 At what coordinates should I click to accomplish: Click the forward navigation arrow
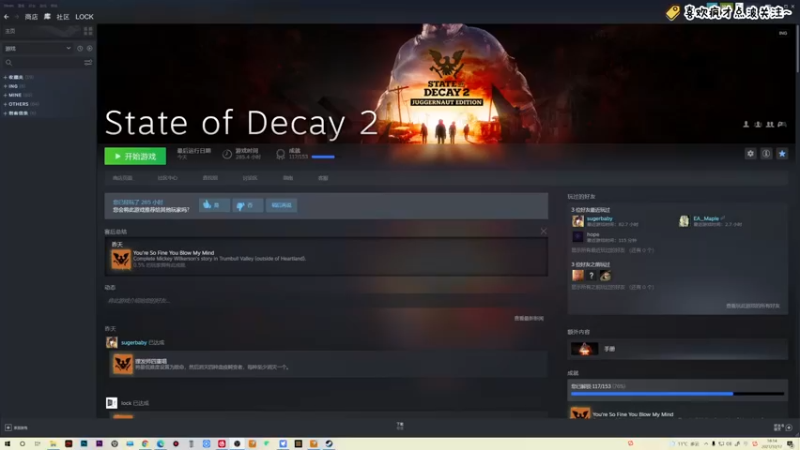click(x=16, y=17)
